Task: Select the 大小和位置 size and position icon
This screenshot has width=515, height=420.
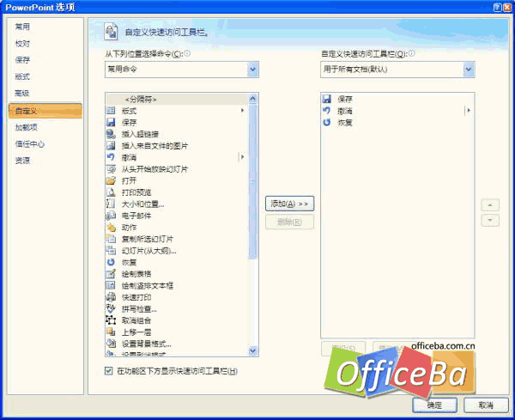Action: (x=111, y=204)
